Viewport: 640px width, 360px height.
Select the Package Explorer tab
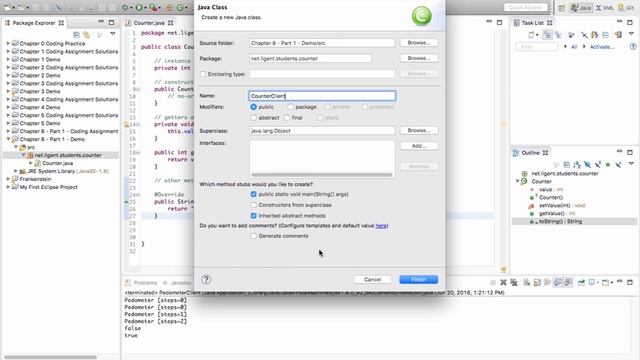34,23
